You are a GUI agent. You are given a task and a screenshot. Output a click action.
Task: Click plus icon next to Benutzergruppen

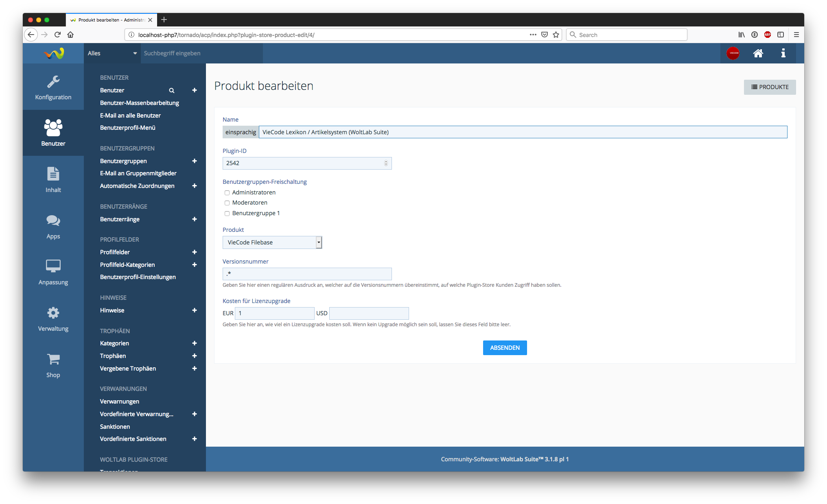(195, 161)
